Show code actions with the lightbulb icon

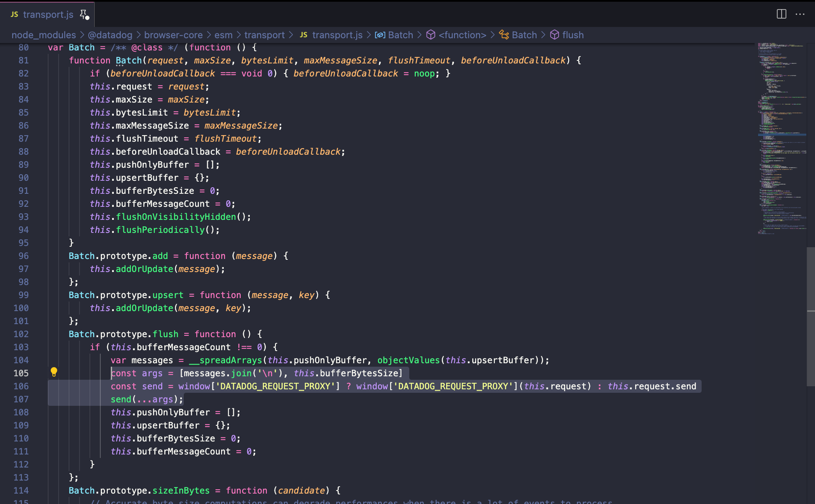54,372
